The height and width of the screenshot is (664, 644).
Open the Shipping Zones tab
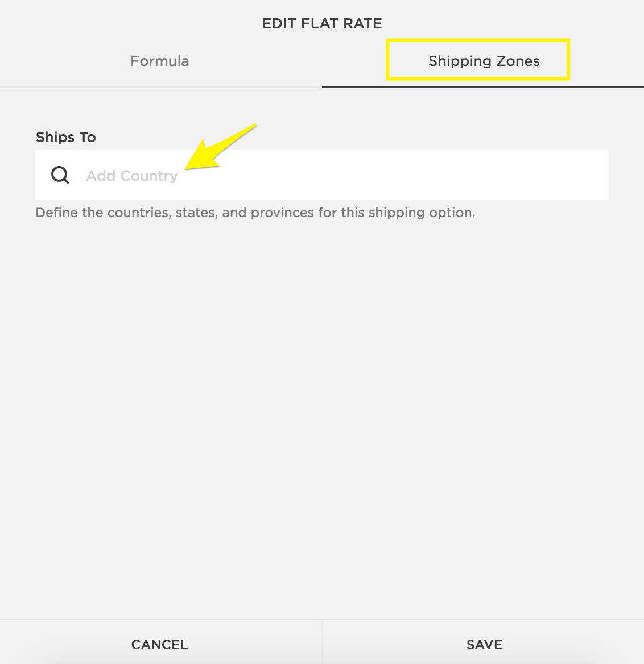[x=484, y=61]
